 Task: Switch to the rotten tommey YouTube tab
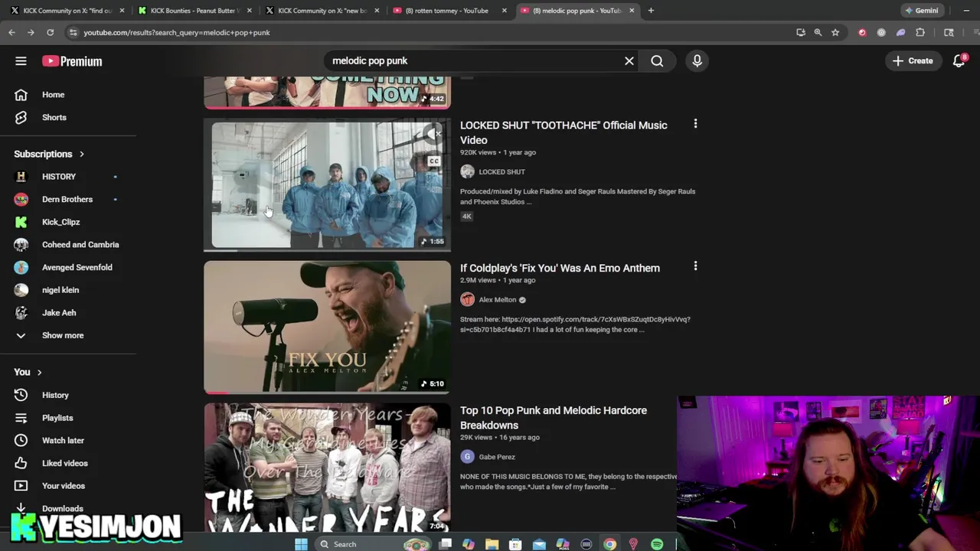tap(449, 11)
